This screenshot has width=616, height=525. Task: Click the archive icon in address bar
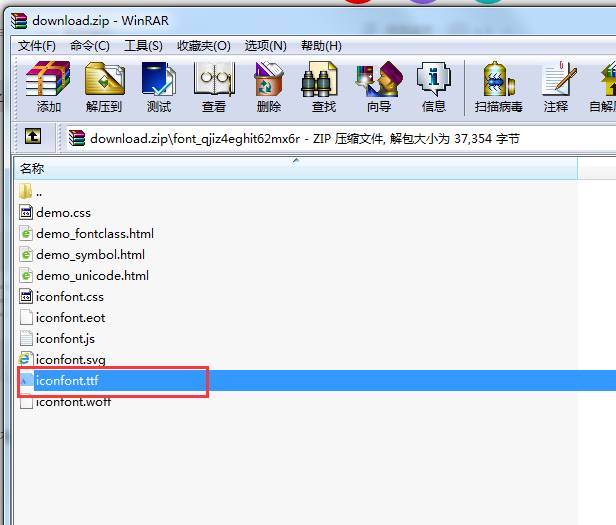[77, 138]
